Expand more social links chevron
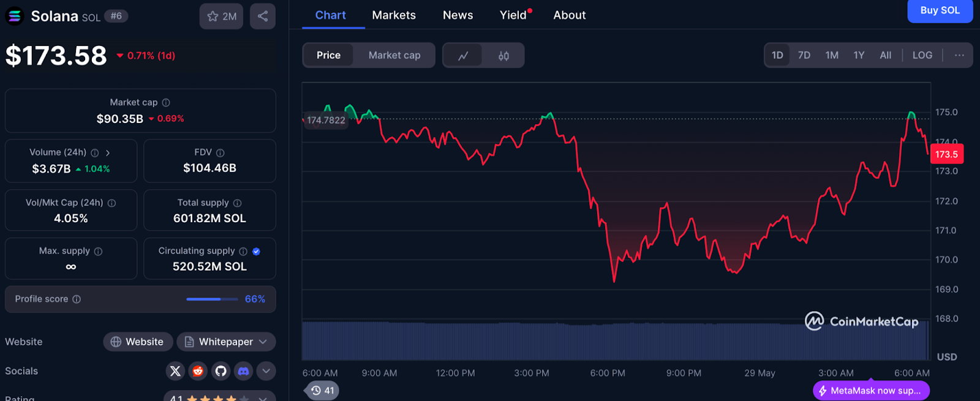The width and height of the screenshot is (980, 401). coord(266,371)
